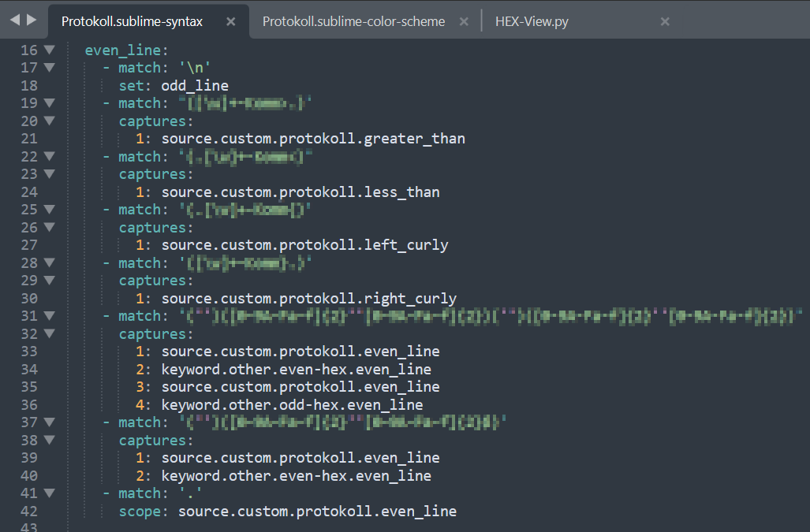Fold the captures section at line 20
Viewport: 810px width, 532px height.
[x=50, y=121]
